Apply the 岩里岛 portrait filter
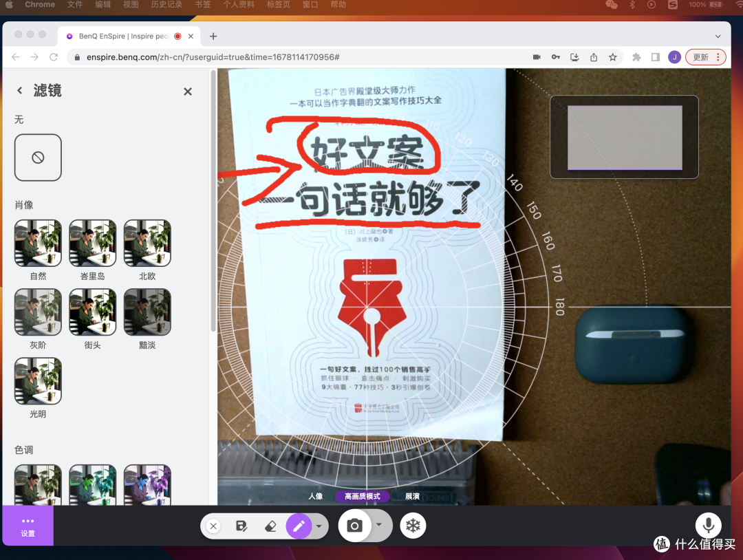Image resolution: width=743 pixels, height=560 pixels. click(x=92, y=243)
